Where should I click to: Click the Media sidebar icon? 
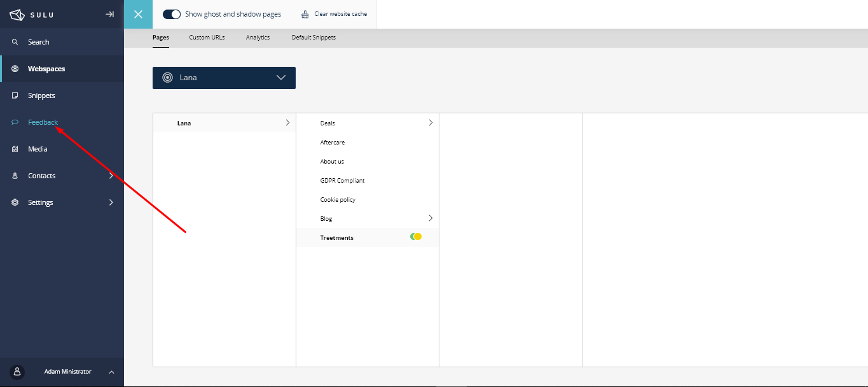(15, 149)
